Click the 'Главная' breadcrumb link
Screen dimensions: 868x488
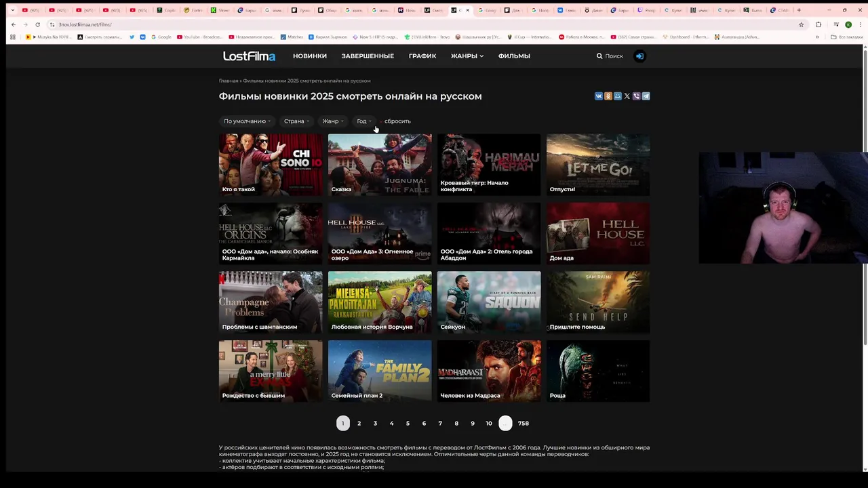click(229, 81)
